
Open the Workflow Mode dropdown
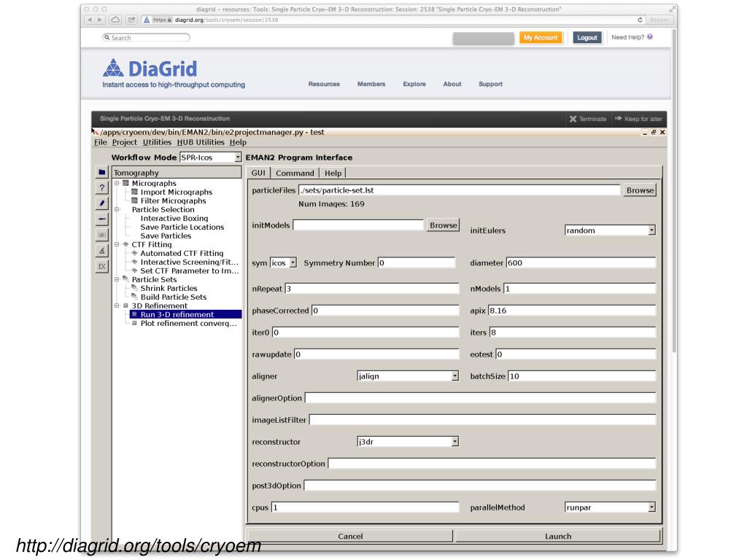click(x=211, y=157)
